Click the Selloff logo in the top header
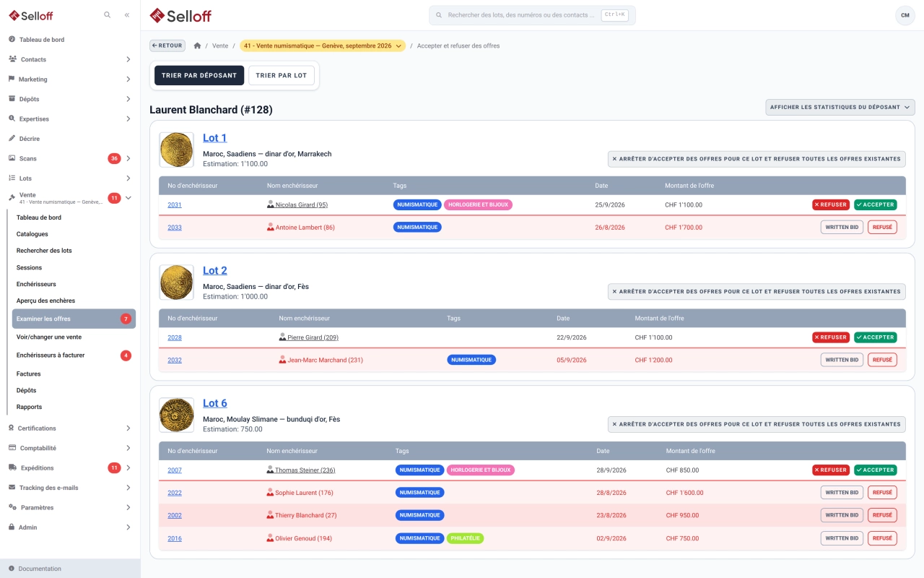Viewport: 924px width, 578px height. click(x=180, y=15)
